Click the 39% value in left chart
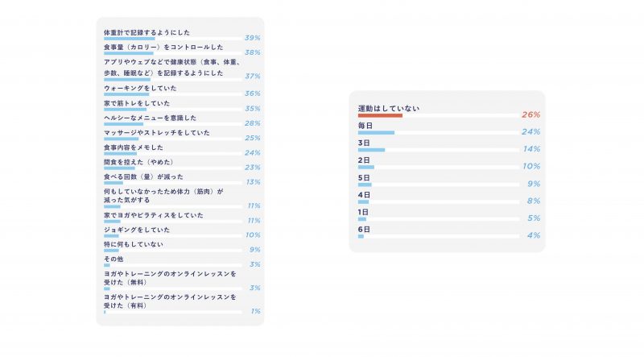This screenshot has height=357, width=644. [x=253, y=38]
